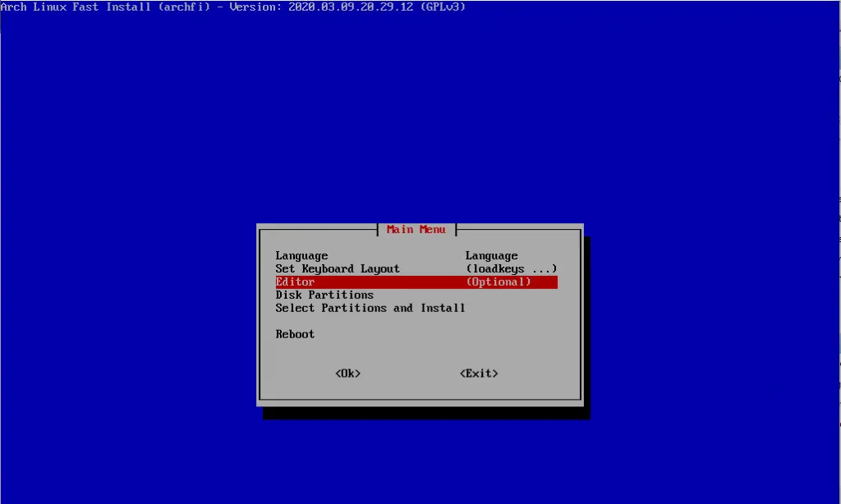Select the Language menu entry
Image resolution: width=841 pixels, height=504 pixels.
(301, 255)
